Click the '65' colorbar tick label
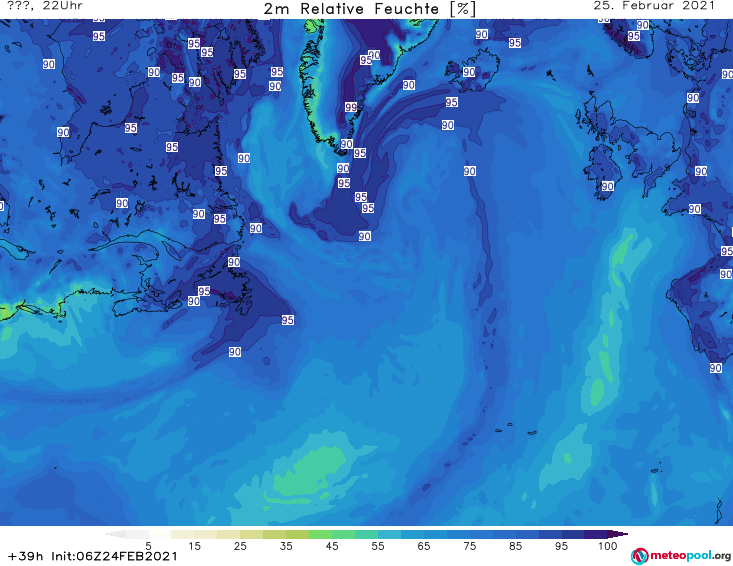Screen dimensions: 733x566 click(x=424, y=546)
